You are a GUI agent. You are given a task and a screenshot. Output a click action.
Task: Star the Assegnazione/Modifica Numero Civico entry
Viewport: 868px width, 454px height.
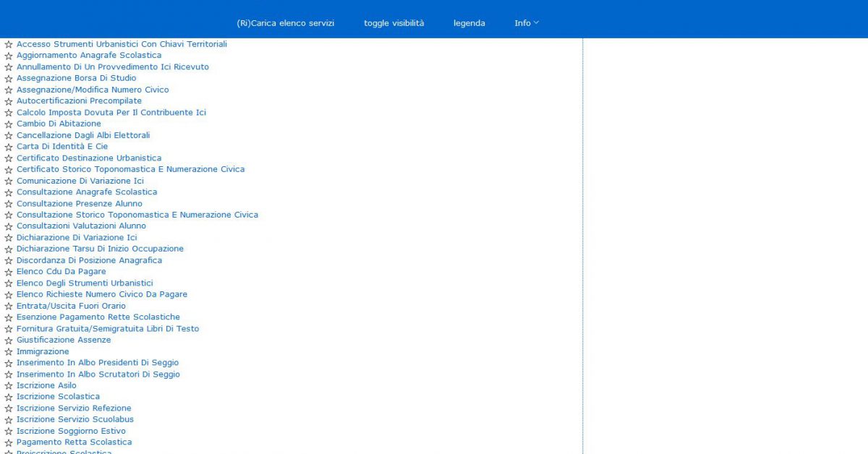(x=9, y=90)
